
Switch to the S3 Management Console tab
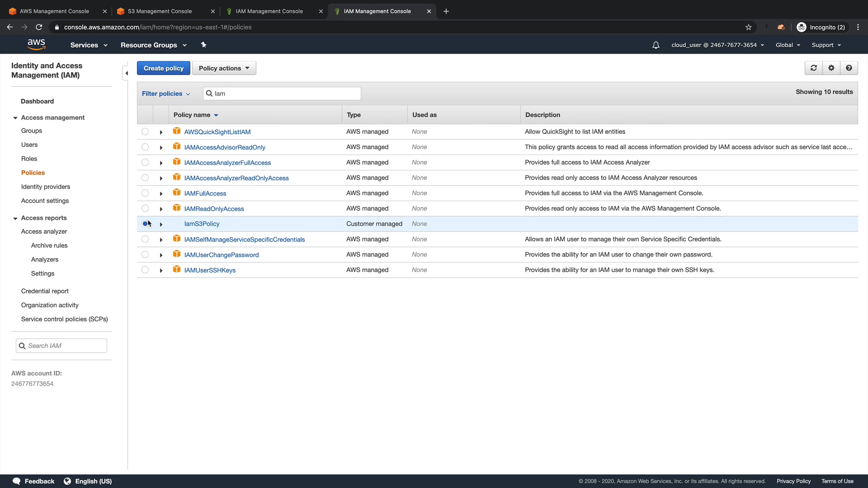[x=160, y=11]
